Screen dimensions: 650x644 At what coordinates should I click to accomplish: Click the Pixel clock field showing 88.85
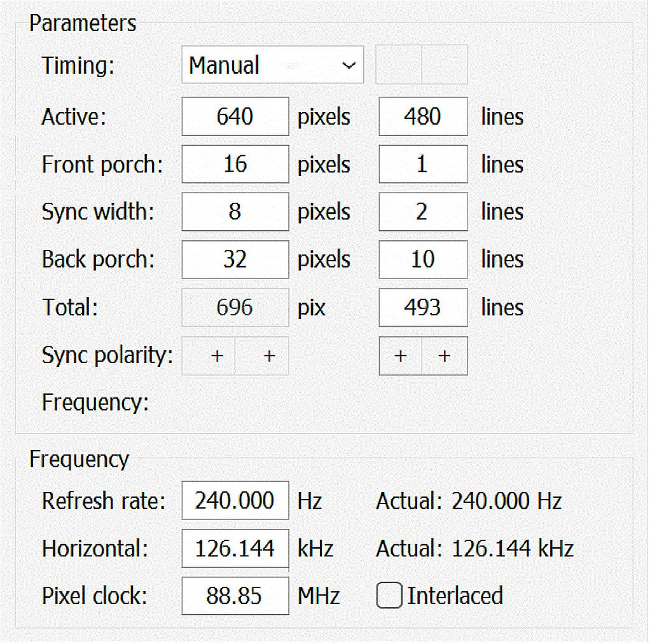[x=235, y=596]
